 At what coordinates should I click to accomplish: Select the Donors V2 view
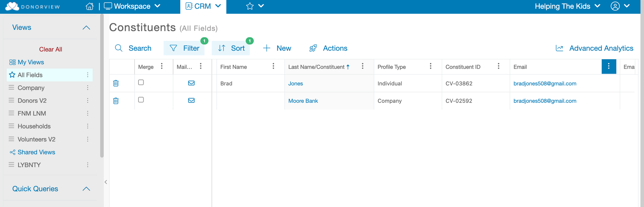pyautogui.click(x=32, y=100)
